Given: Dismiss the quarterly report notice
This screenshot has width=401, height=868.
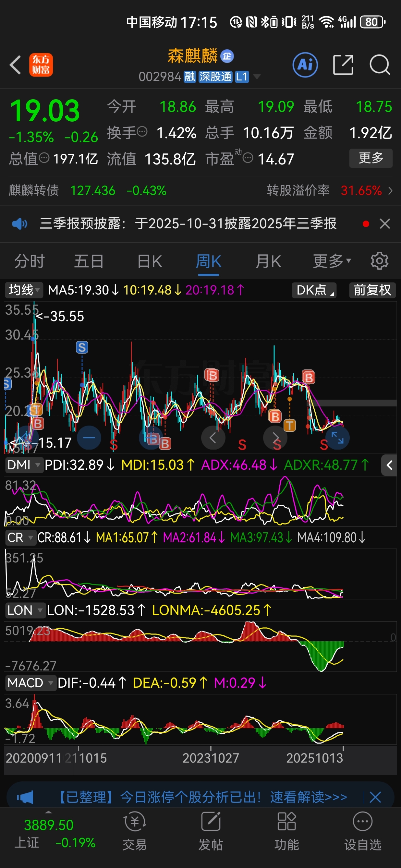Looking at the screenshot, I should 385,224.
